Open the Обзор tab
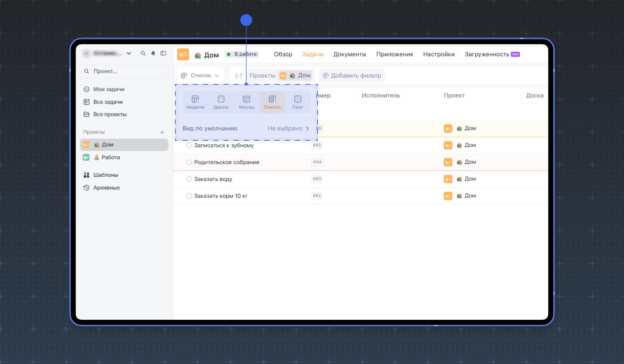This screenshot has width=624, height=364. [283, 54]
